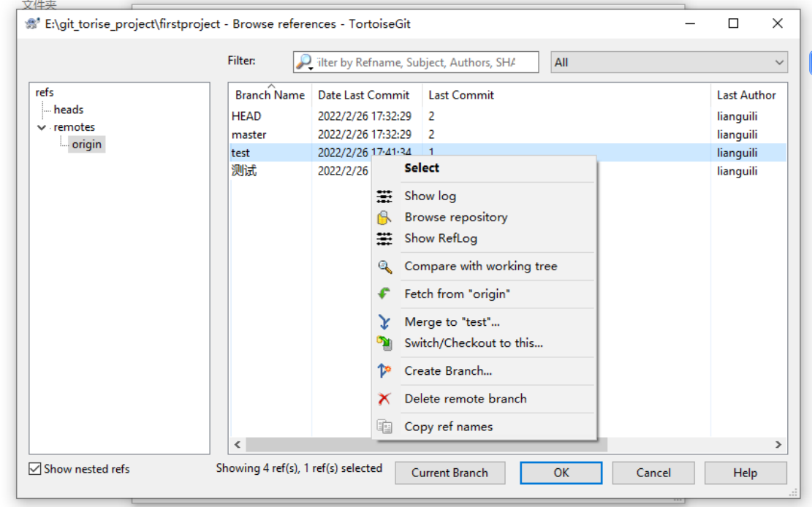Screen dimensions: 812x507
Task: Click lianguili author in the HEAD row
Action: (x=737, y=116)
